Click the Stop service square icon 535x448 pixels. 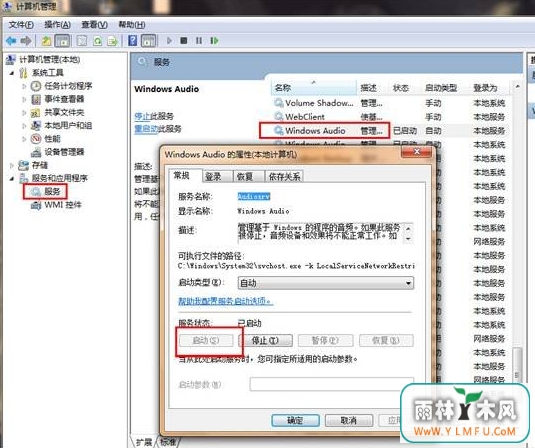[184, 41]
